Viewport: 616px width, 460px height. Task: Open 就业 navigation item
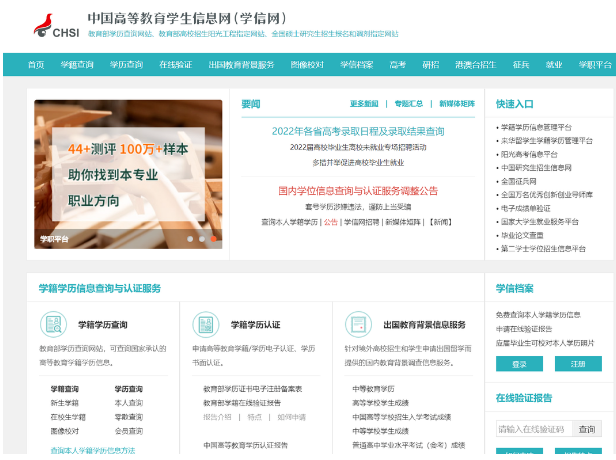(x=554, y=65)
